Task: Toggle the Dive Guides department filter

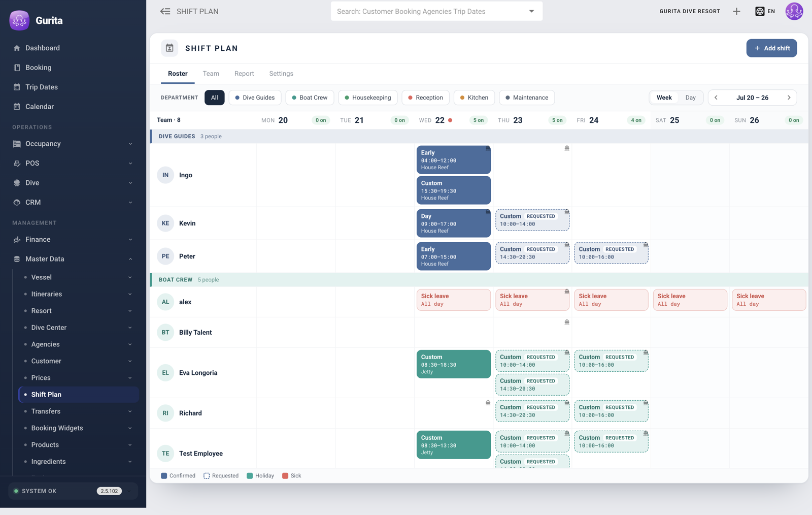Action: 255,98
